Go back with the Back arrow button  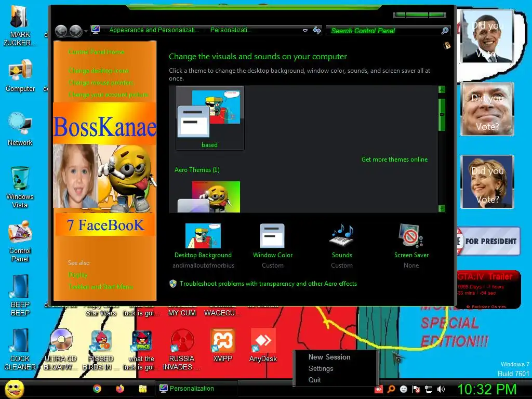tap(61, 31)
